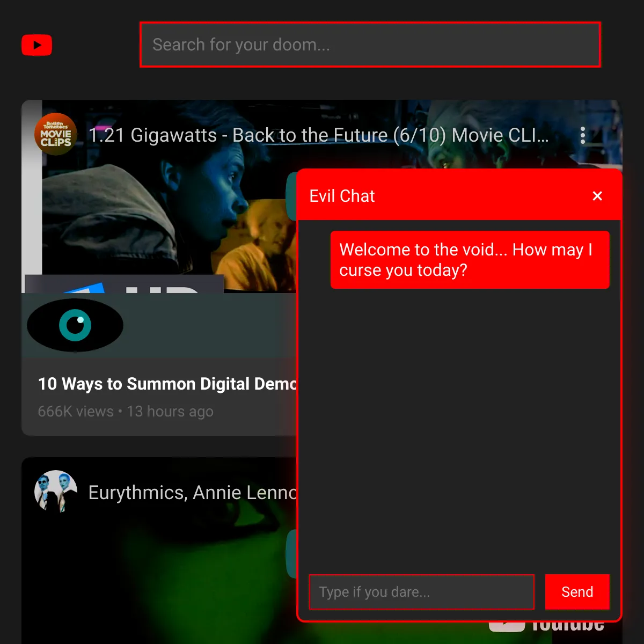Click the "Evil Chat" header title
The image size is (644, 644).
(x=342, y=196)
